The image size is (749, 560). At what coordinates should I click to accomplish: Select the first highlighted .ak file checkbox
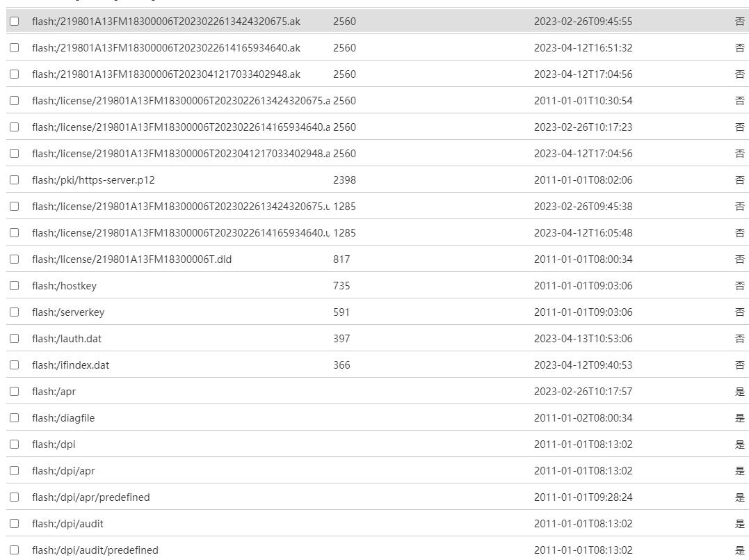(14, 22)
